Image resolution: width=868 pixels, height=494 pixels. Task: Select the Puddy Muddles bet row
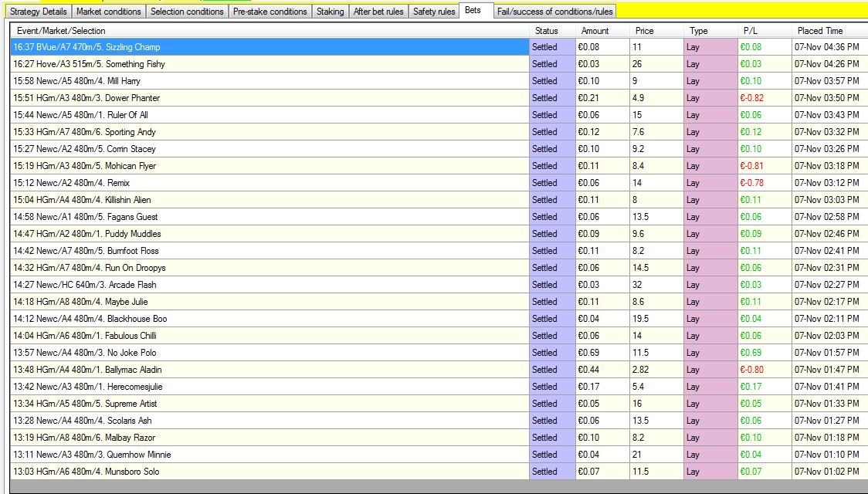[x=439, y=233]
